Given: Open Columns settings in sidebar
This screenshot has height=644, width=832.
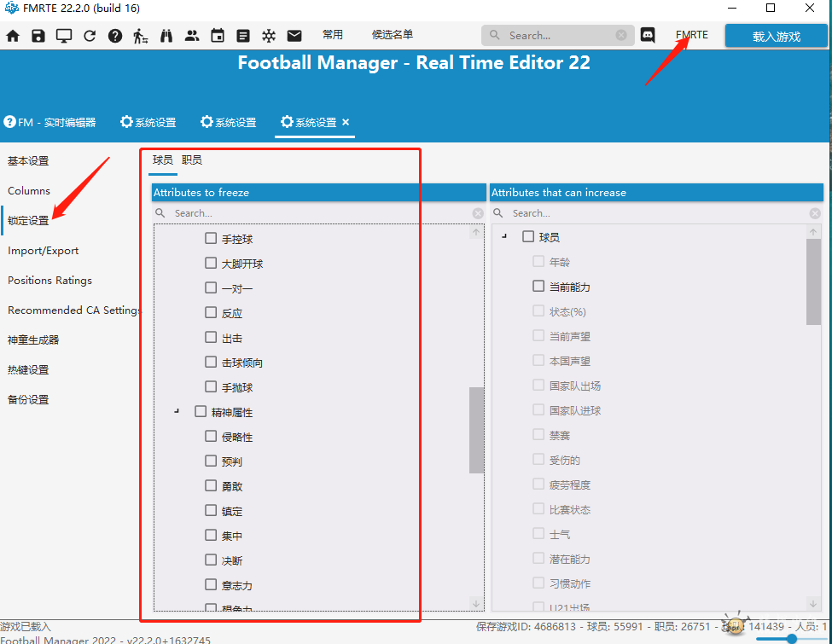Looking at the screenshot, I should coord(29,190).
